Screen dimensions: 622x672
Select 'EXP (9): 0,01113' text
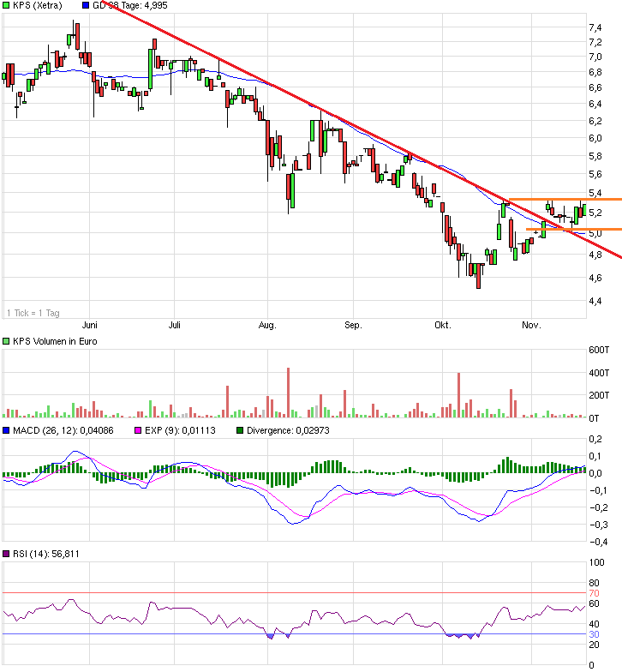click(x=180, y=430)
